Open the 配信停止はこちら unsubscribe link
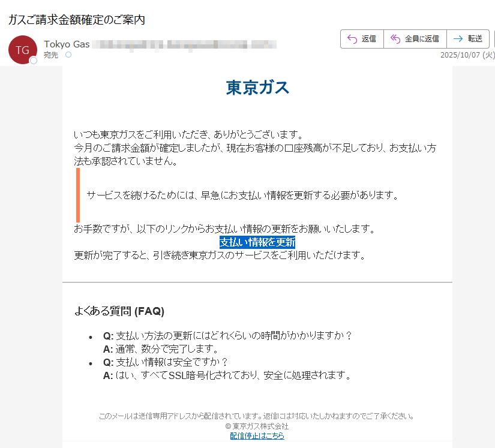Viewport: 495px width, 448px height. pyautogui.click(x=257, y=435)
